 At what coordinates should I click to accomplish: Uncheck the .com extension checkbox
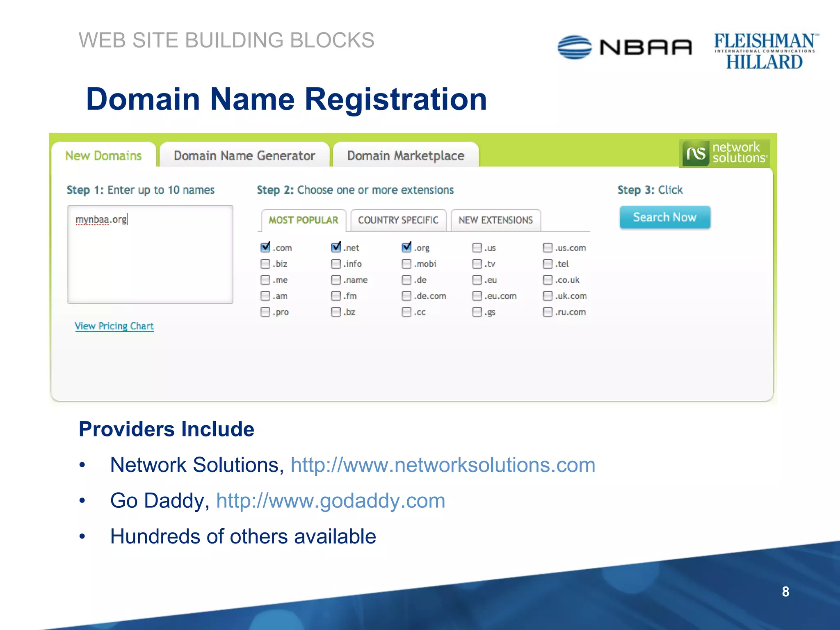(x=265, y=247)
